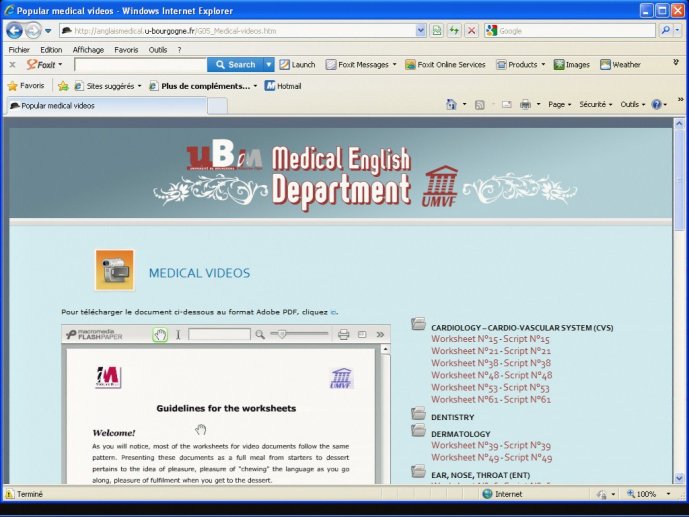Open the Affichage menu
689x517 pixels.
coord(88,50)
